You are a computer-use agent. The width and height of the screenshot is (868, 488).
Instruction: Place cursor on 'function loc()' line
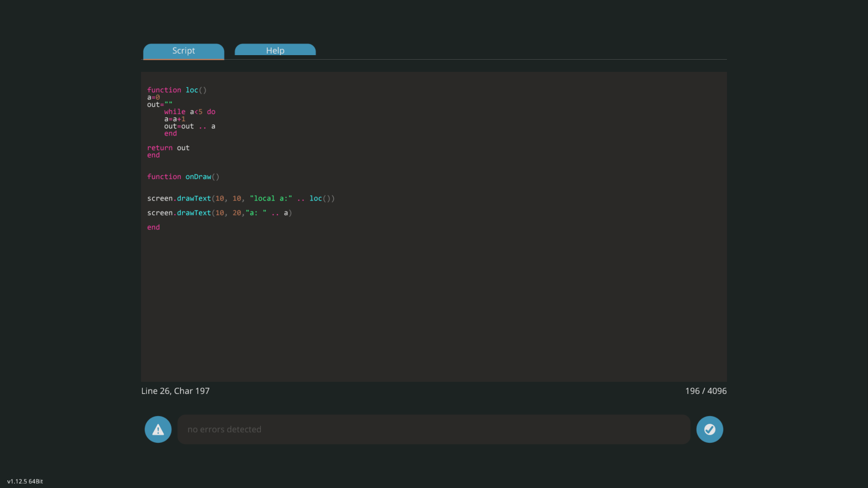(177, 90)
